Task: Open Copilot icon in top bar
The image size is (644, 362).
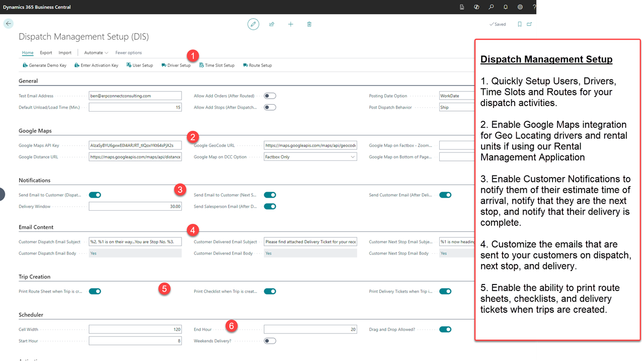Action: (476, 7)
